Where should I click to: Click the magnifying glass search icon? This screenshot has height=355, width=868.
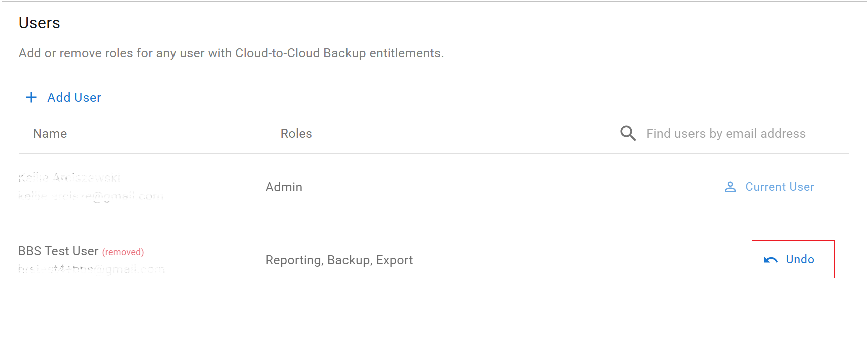pos(628,133)
